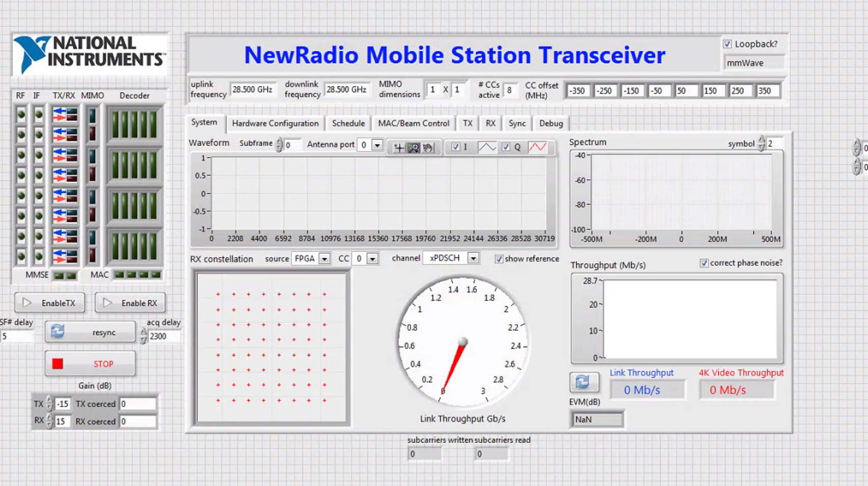Click the downlink frequency field

click(347, 90)
